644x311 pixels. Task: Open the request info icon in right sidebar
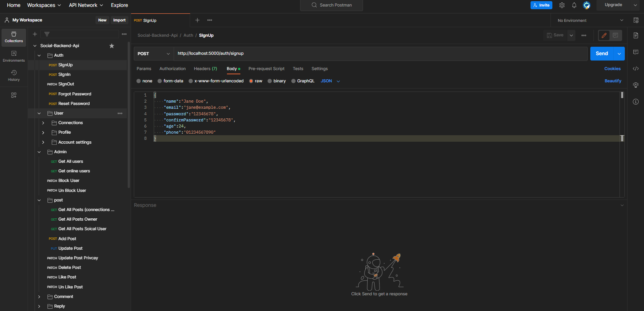[636, 101]
